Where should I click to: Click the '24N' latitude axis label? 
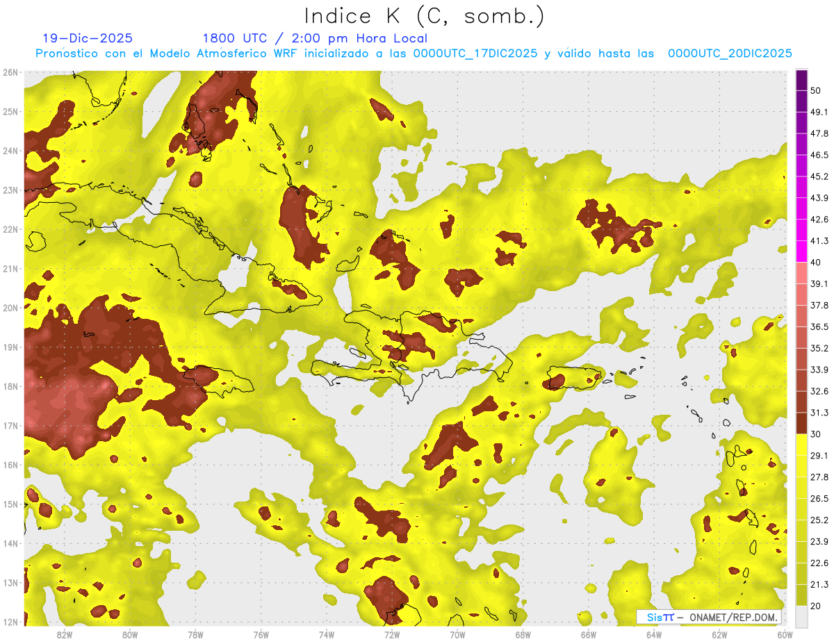[x=10, y=151]
